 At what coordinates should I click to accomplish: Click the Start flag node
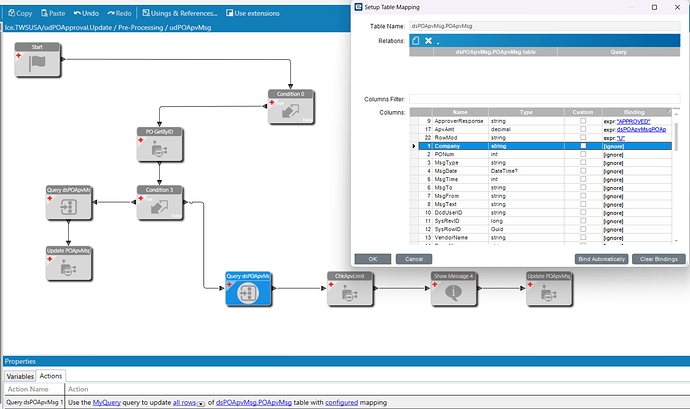[x=38, y=61]
